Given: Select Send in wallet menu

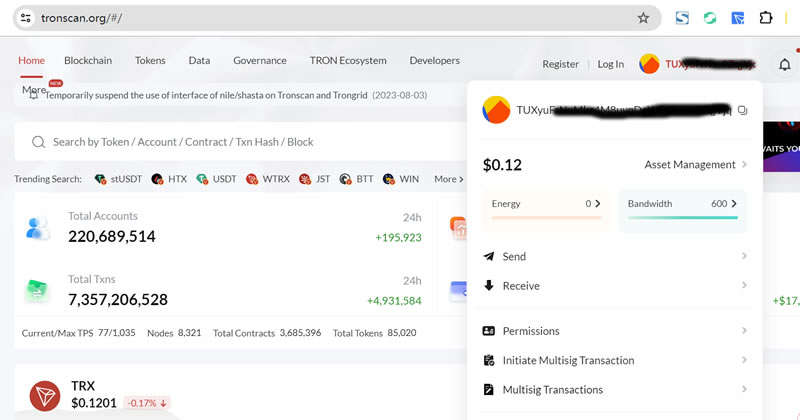Looking at the screenshot, I should point(615,256).
